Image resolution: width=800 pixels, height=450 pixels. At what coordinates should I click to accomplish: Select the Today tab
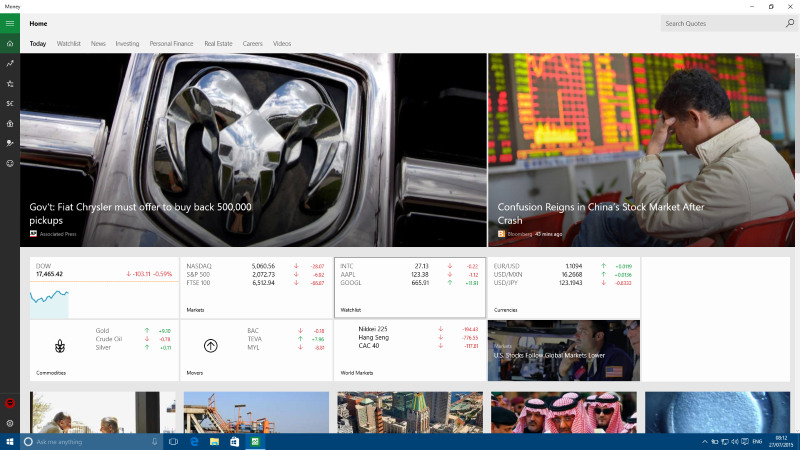tap(38, 43)
